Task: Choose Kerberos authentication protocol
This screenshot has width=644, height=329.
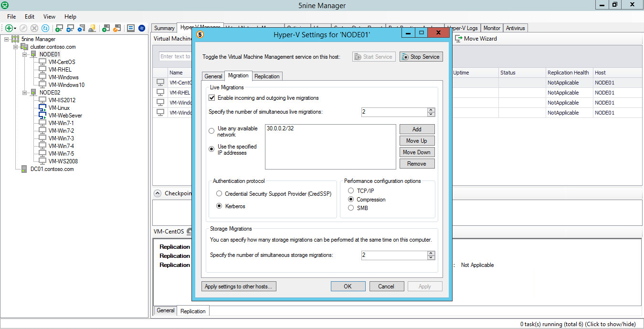Action: click(x=219, y=206)
